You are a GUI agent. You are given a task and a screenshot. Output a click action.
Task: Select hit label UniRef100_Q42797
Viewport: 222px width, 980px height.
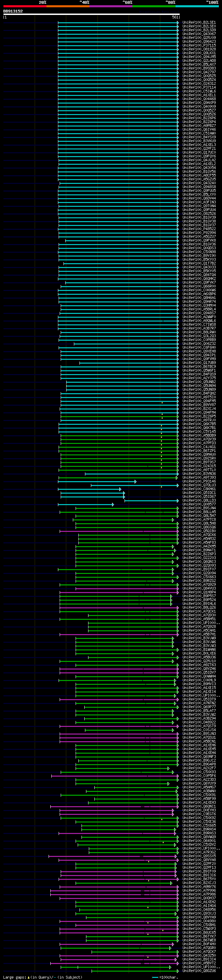tap(199, 72)
